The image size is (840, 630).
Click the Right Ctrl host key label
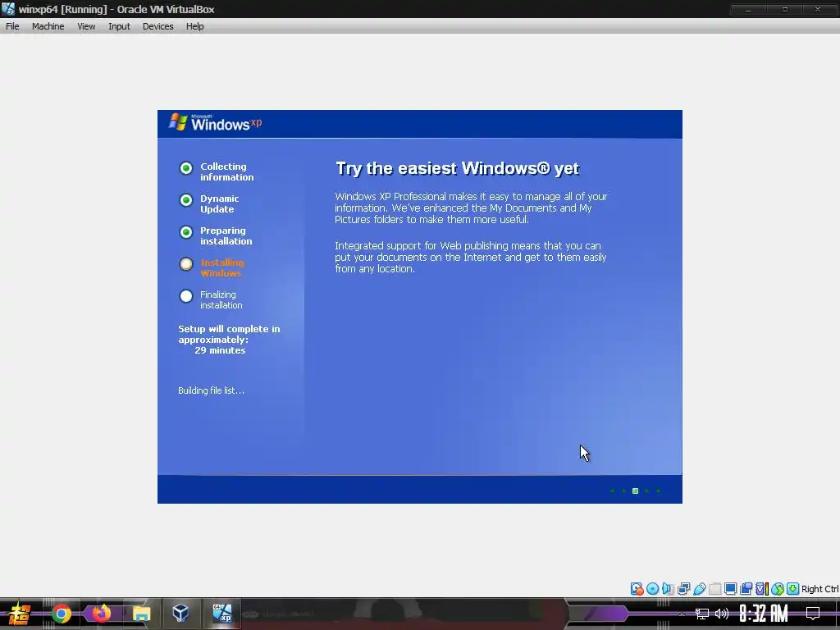tap(819, 589)
